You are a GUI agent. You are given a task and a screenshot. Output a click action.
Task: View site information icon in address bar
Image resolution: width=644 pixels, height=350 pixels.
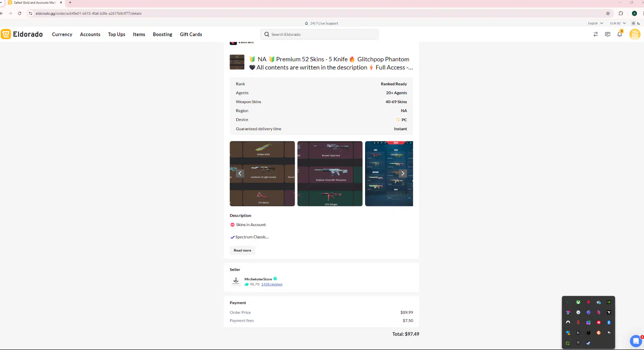coord(31,13)
